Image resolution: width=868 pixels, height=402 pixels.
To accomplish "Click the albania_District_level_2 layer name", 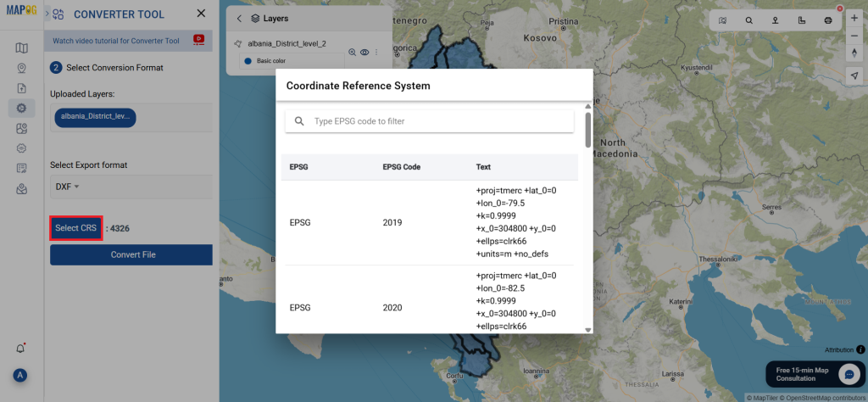I will (287, 42).
